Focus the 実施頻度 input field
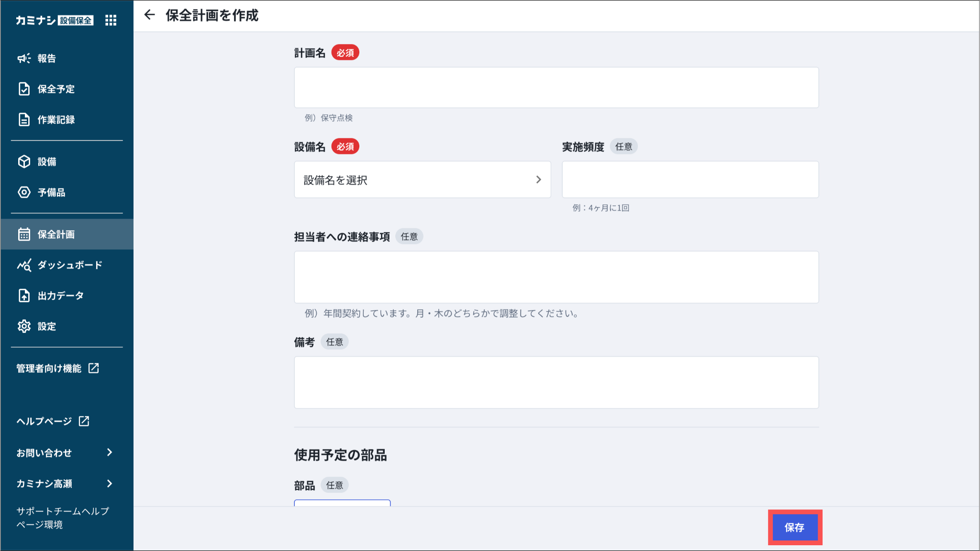Screen dimensions: 980x551 (690, 180)
